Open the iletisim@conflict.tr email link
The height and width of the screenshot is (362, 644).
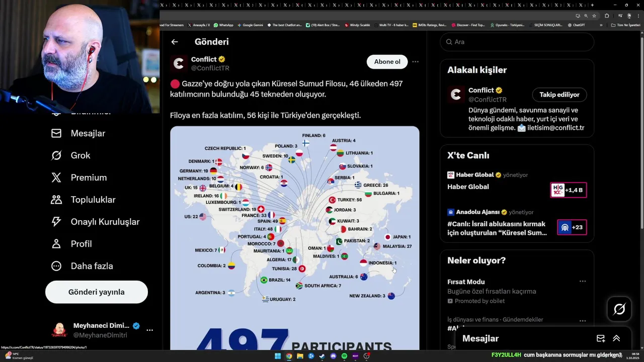coord(555,128)
